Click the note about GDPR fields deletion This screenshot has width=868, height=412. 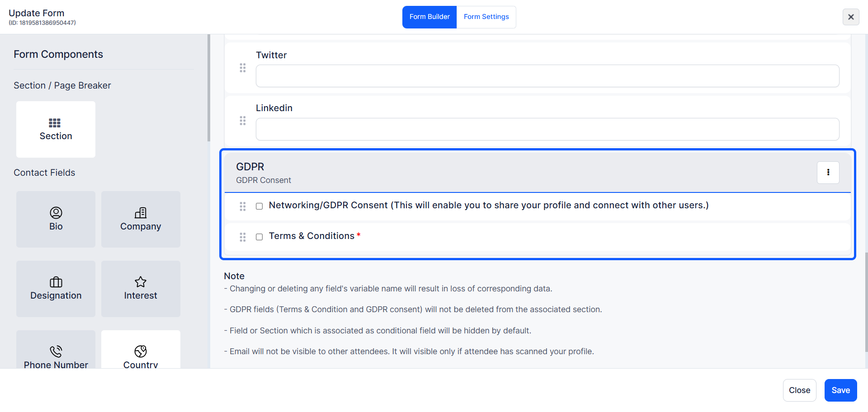(x=413, y=309)
